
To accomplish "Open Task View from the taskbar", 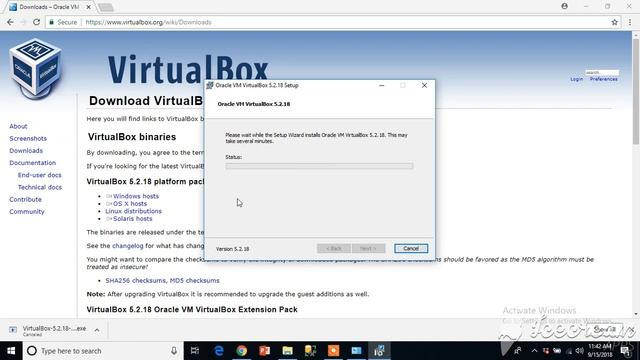I will pos(195,351).
